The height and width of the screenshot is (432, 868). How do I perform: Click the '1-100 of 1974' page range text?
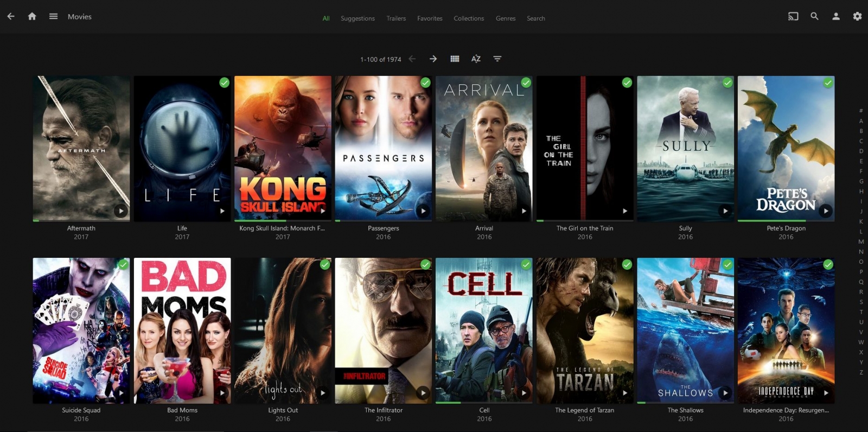381,59
